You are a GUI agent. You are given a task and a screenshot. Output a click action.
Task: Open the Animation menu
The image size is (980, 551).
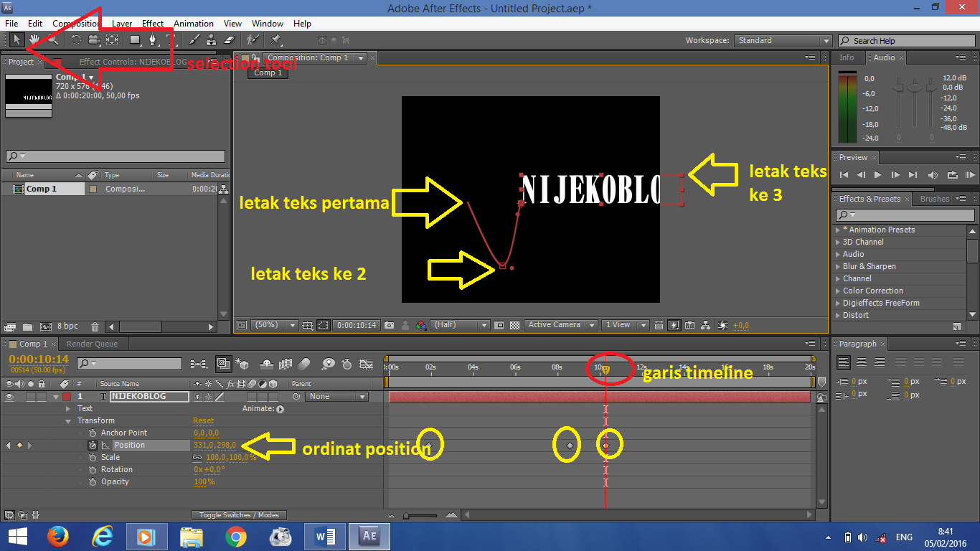(x=194, y=23)
